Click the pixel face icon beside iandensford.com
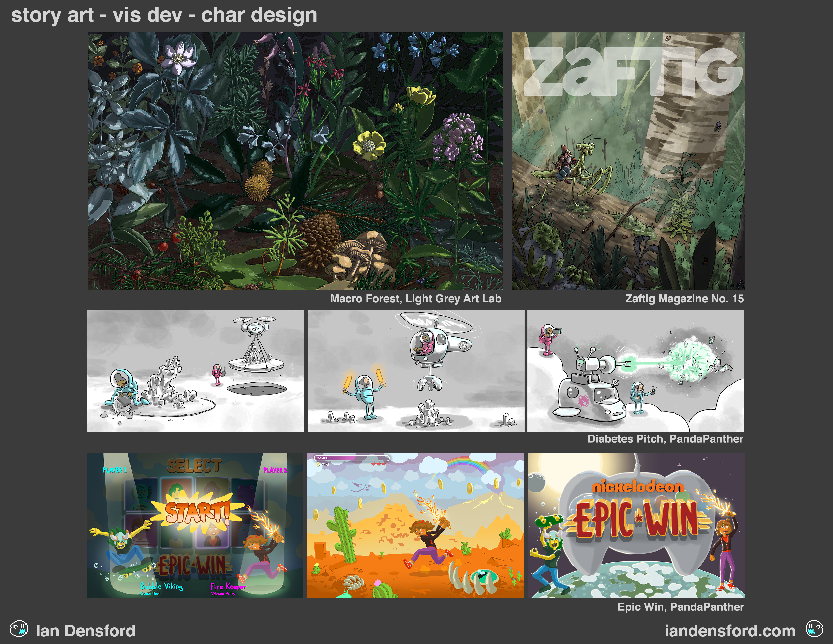833x644 pixels. tap(814, 628)
